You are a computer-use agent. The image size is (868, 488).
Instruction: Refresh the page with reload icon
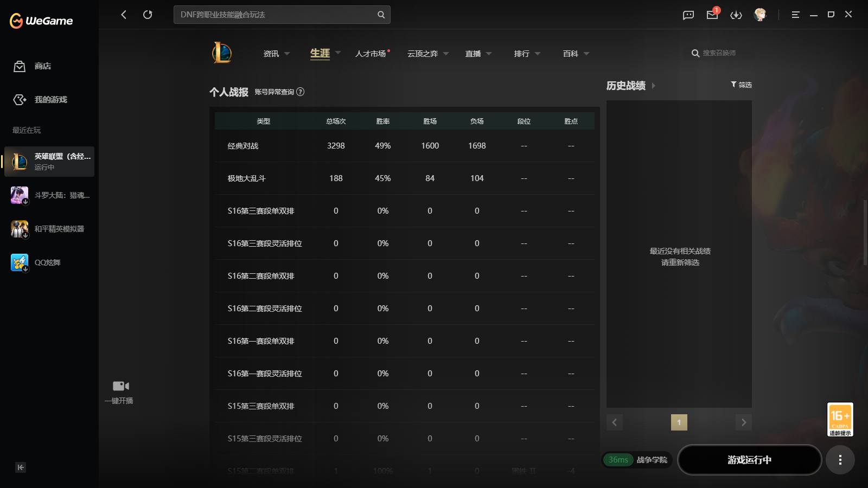pyautogui.click(x=148, y=15)
